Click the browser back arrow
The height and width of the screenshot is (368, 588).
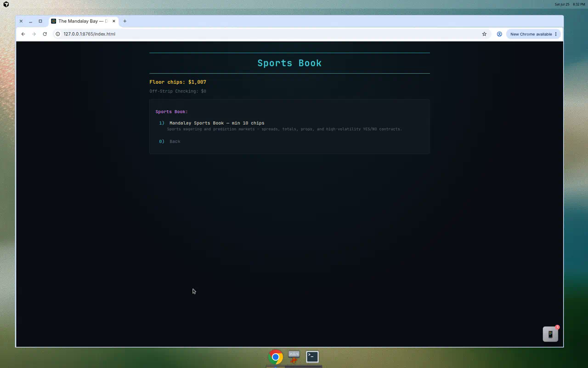(23, 34)
